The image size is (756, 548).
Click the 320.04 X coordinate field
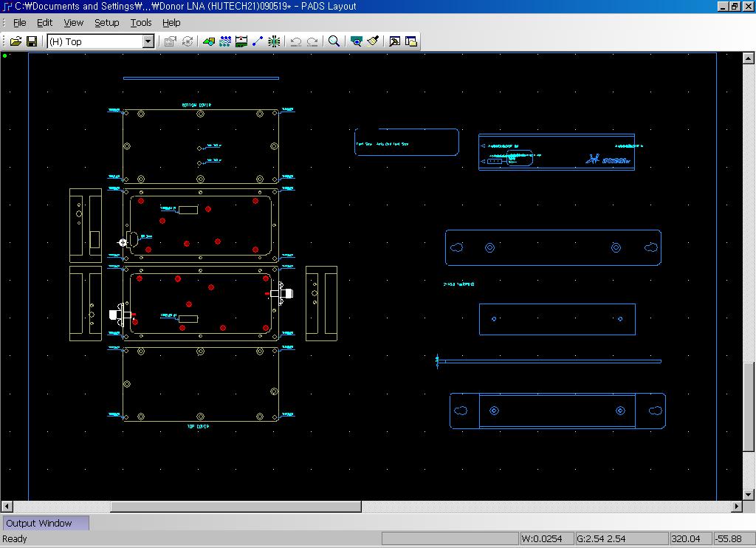coord(691,538)
